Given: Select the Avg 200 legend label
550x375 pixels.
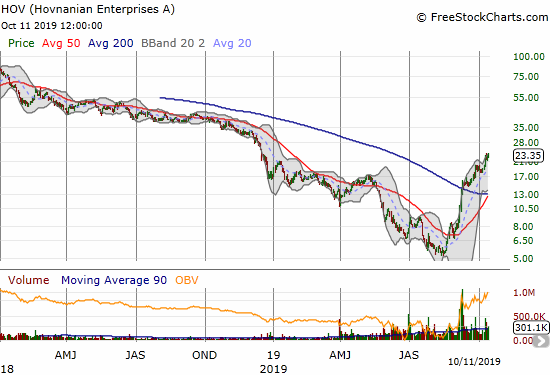Looking at the screenshot, I should point(110,43).
